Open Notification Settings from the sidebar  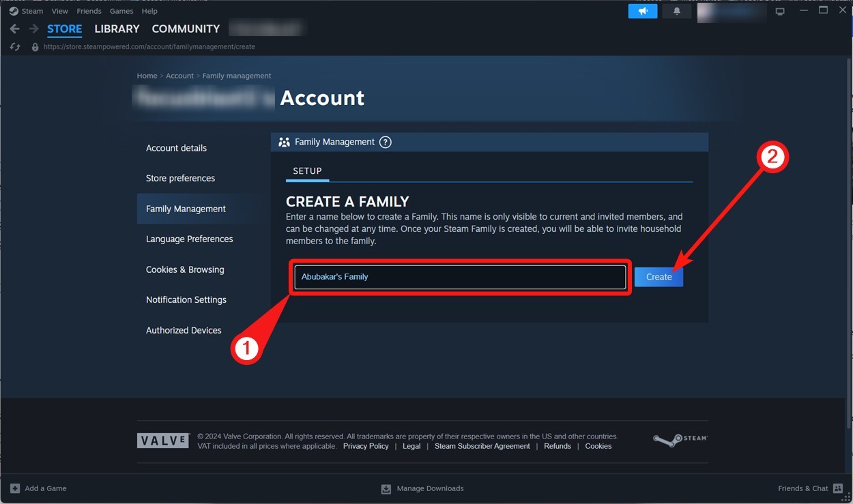[186, 299]
